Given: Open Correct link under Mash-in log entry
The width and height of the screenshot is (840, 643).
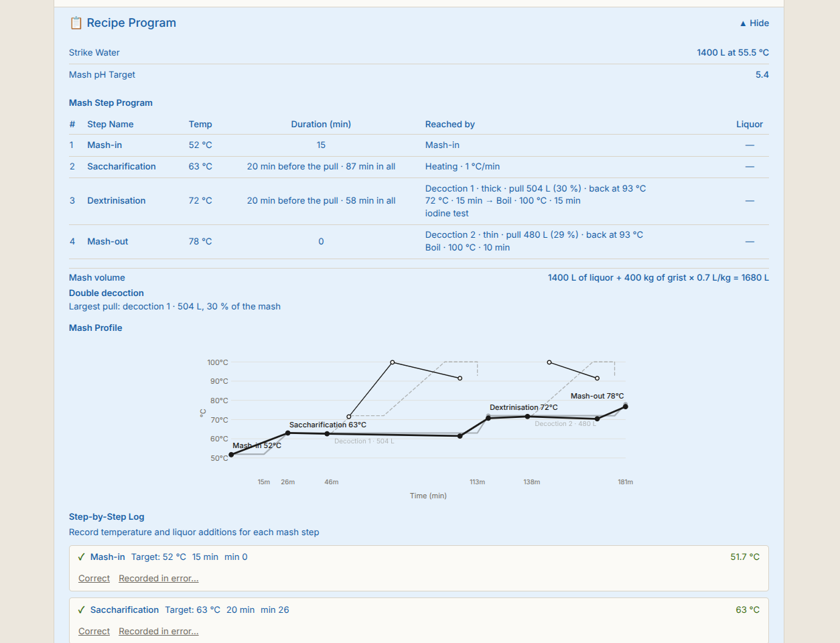Looking at the screenshot, I should coord(94,578).
